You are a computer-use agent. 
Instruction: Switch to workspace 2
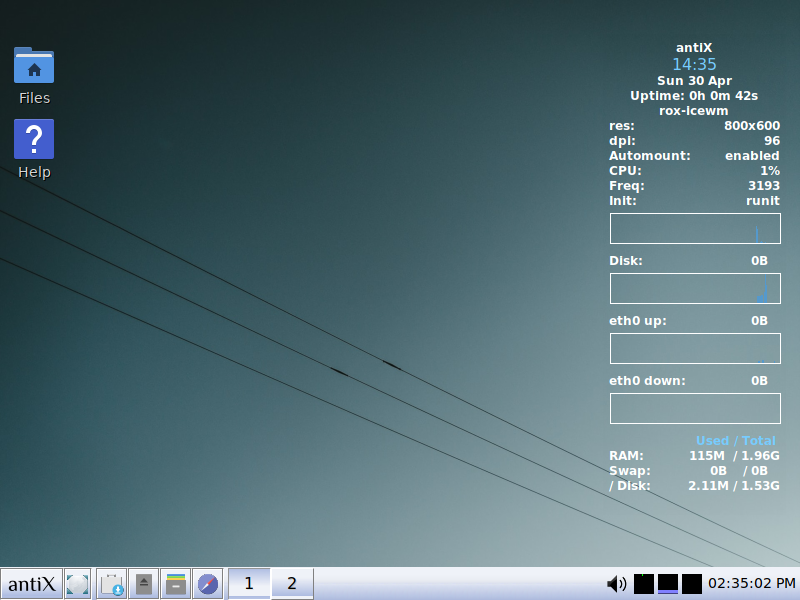click(x=292, y=583)
